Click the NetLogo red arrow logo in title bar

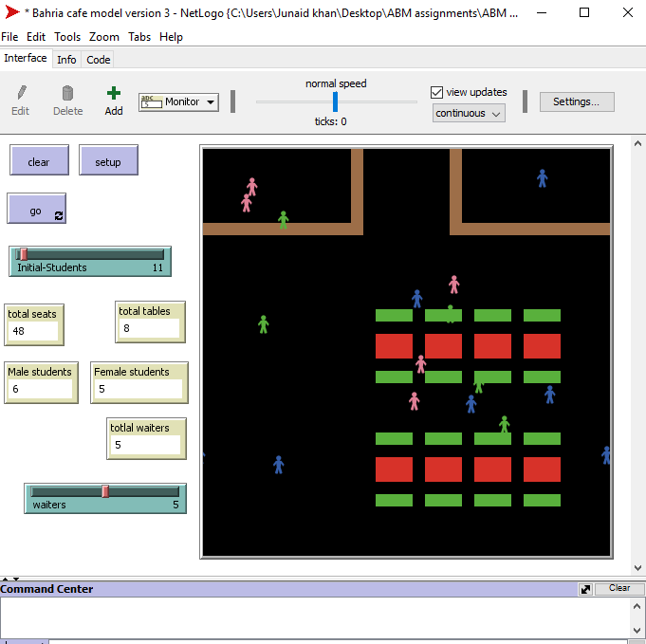[x=11, y=12]
